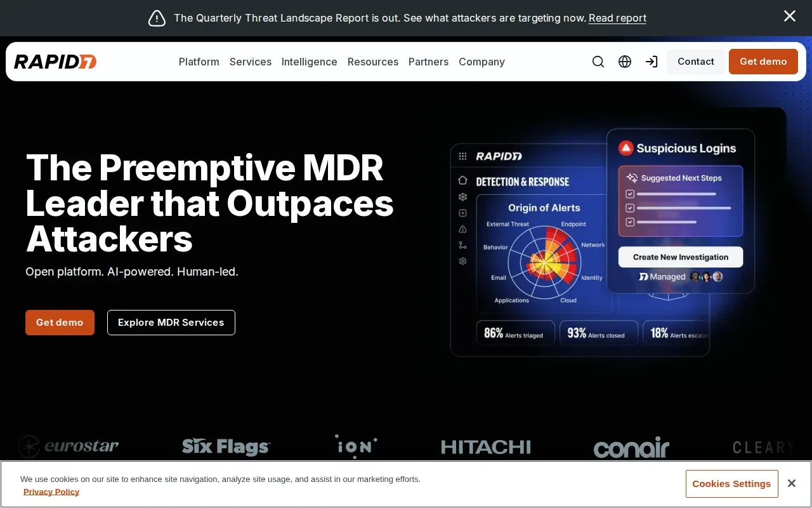This screenshot has width=812, height=508.
Task: Follow the Read report link
Action: [x=617, y=18]
